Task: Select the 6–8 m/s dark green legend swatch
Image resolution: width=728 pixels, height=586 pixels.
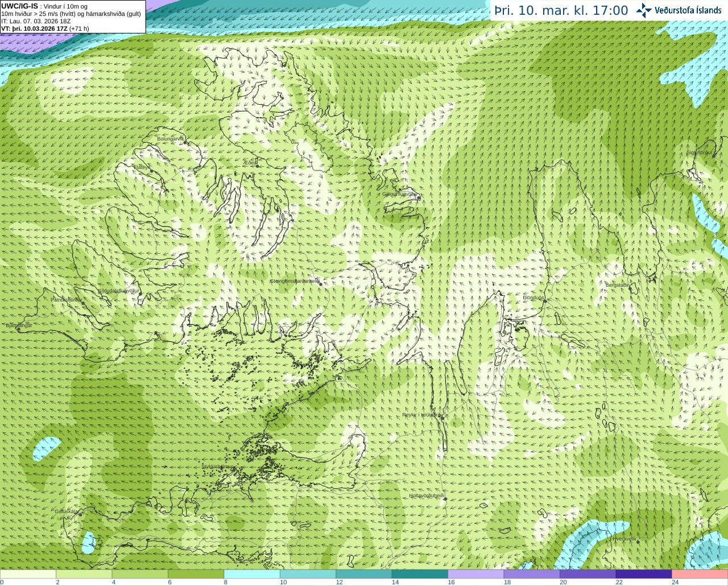Action: 196,574
